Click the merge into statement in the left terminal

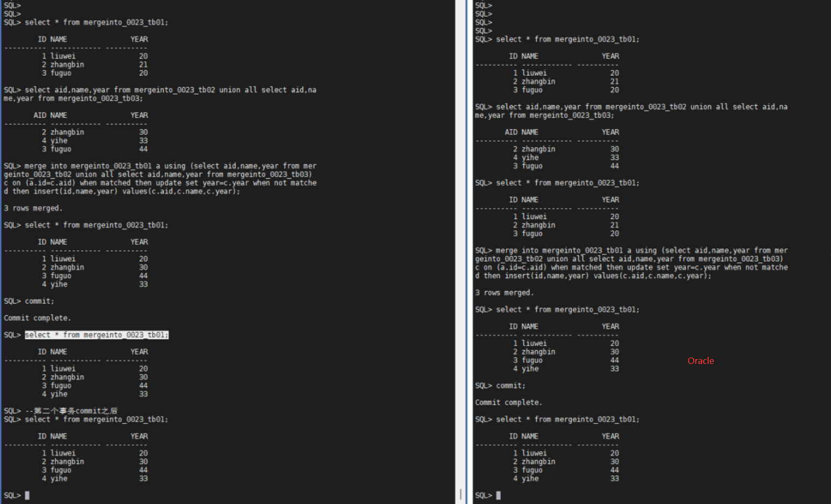[x=160, y=179]
